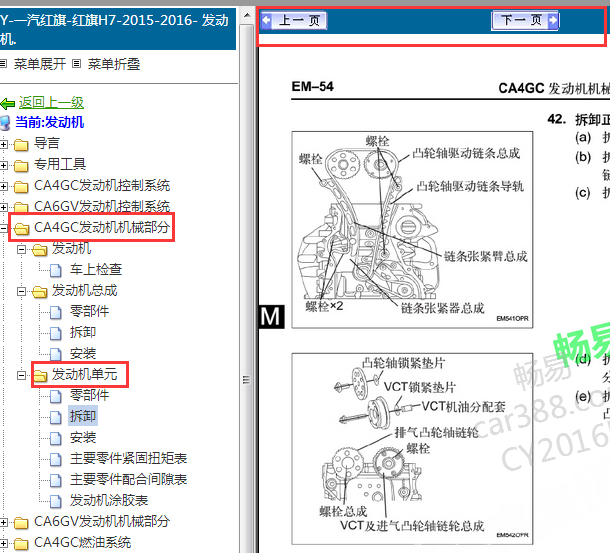Click the EM–54 page number heading

tap(312, 86)
